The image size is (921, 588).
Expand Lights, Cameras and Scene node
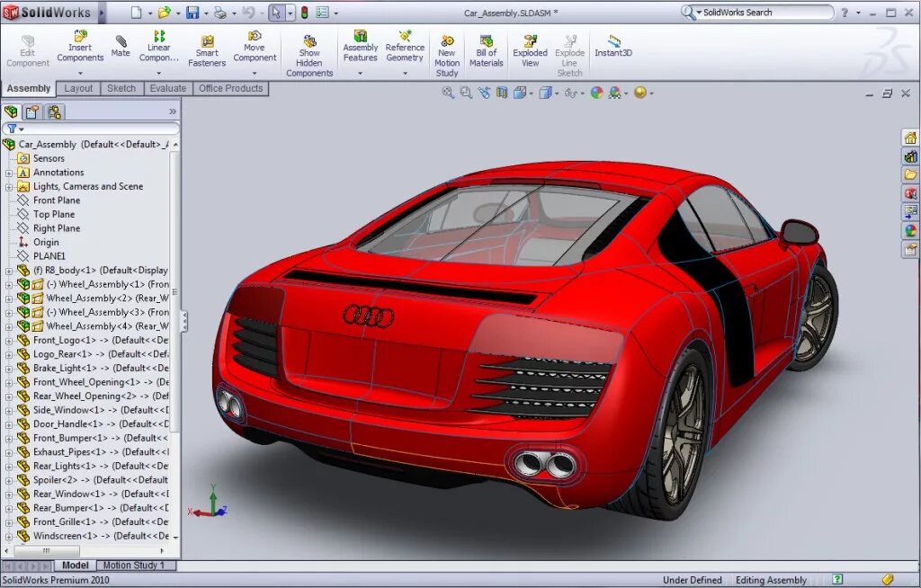[9, 187]
